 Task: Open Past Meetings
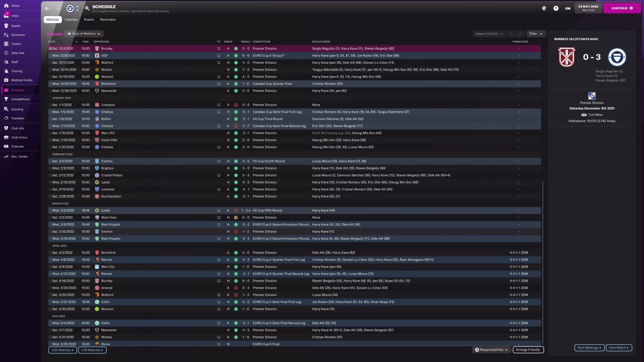tap(589, 347)
